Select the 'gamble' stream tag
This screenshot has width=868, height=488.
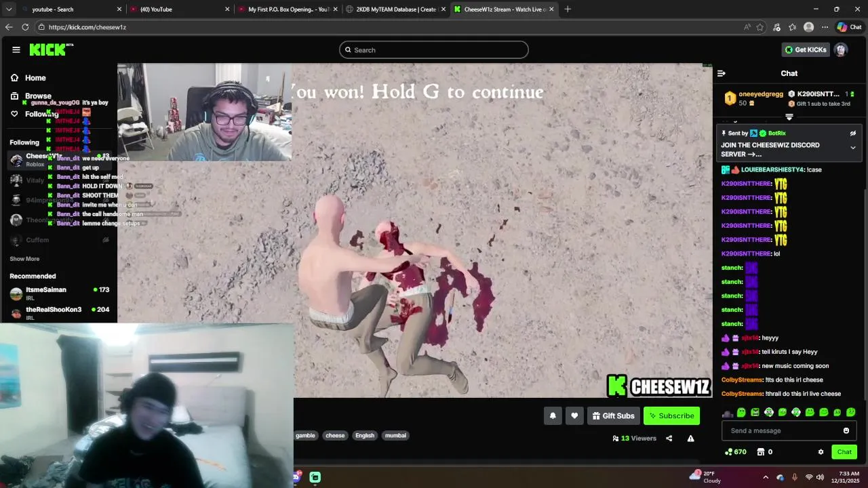point(305,435)
